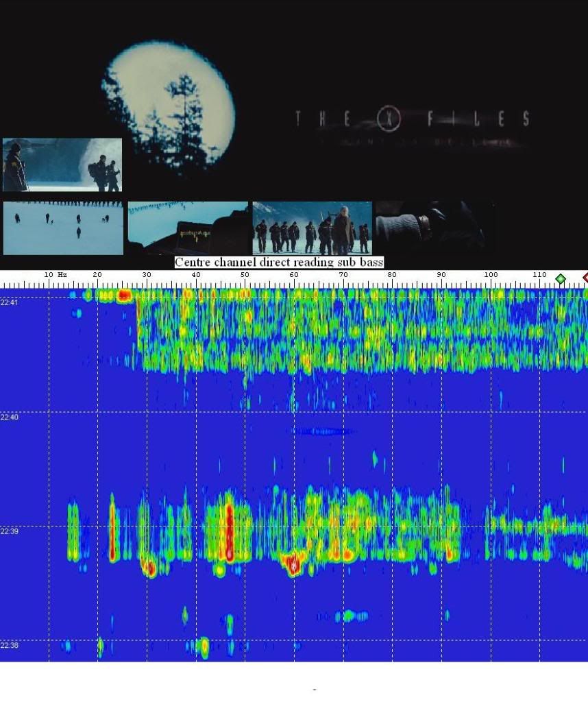Click the 'Centre channel direct reading sub bass' caption
The width and height of the screenshot is (588, 702).
click(279, 263)
